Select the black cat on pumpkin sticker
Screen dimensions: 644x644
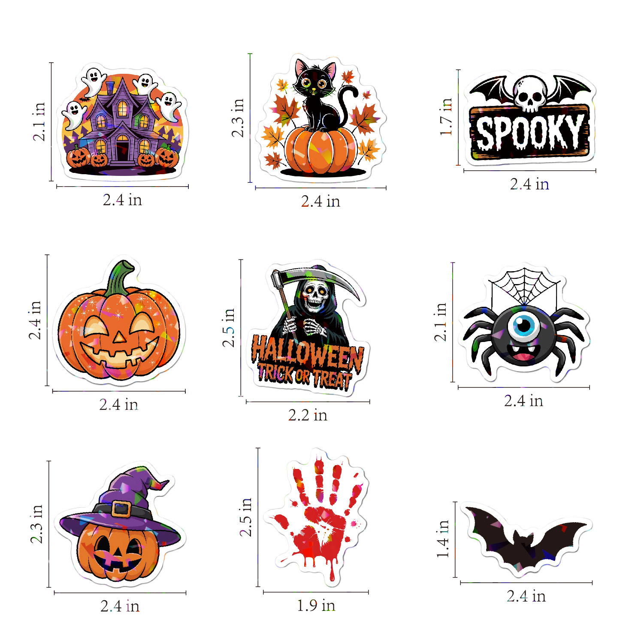tap(321, 118)
